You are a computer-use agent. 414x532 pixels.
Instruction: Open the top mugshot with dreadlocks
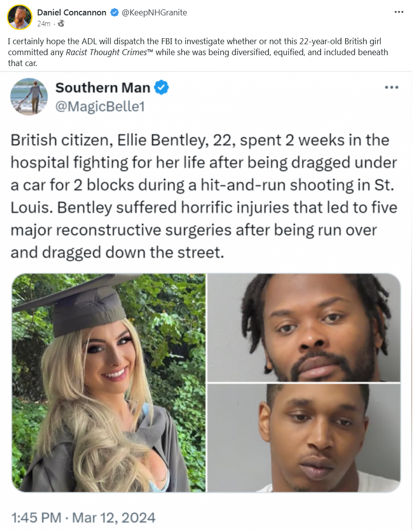point(304,327)
